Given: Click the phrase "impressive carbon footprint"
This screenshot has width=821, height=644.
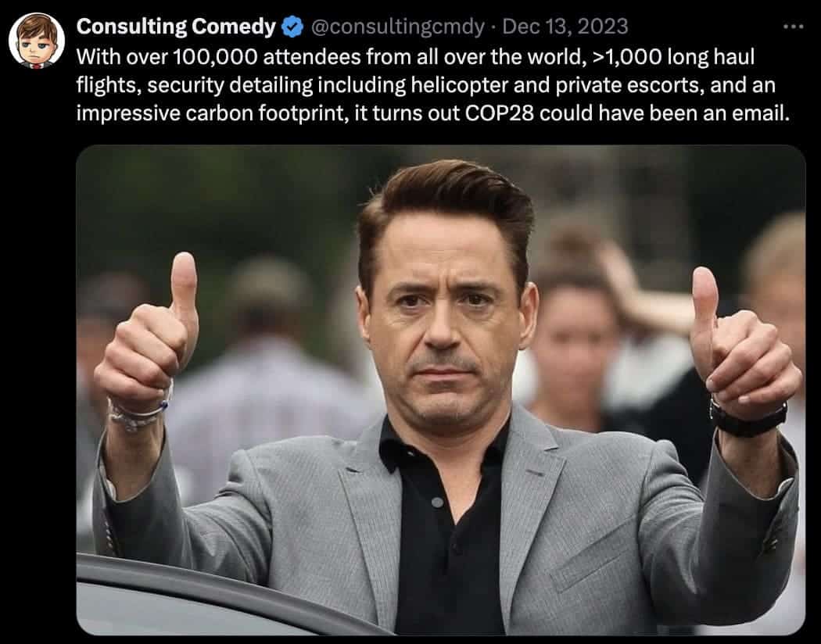Looking at the screenshot, I should tap(212, 113).
